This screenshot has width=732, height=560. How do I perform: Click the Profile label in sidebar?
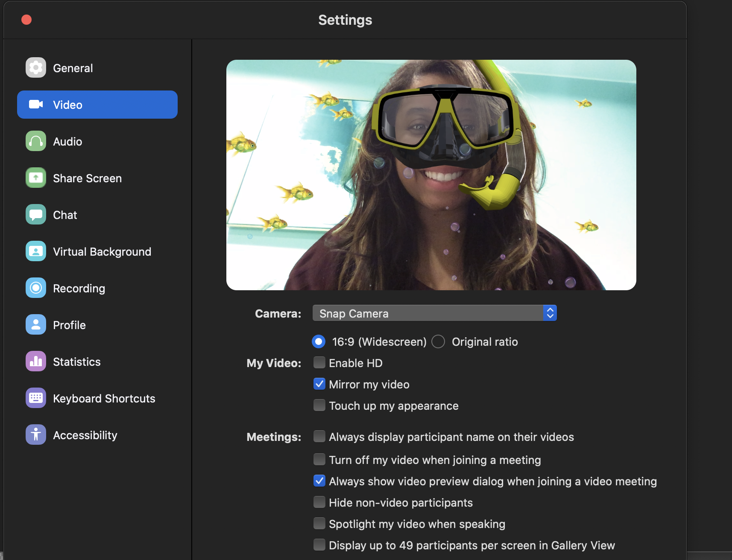click(x=69, y=325)
